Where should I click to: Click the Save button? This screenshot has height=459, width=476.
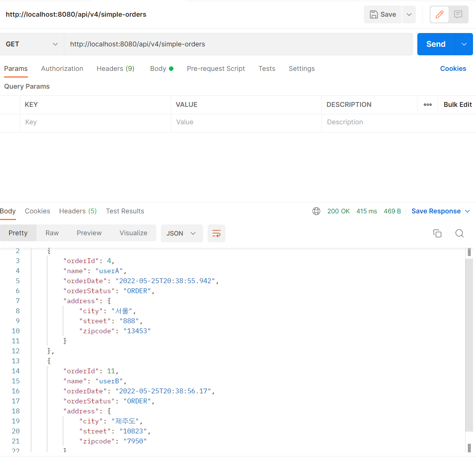coord(383,14)
